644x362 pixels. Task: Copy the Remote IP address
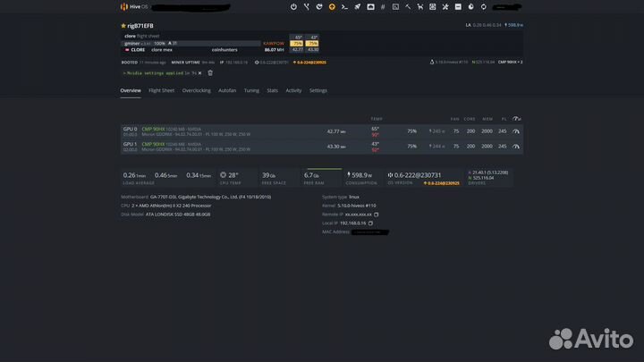pos(377,215)
